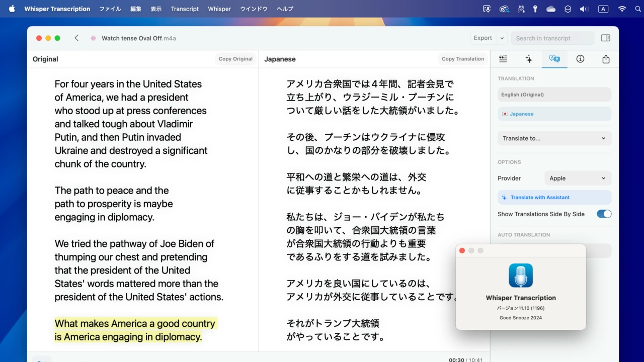This screenshot has height=362, width=644.
Task: Click the Wi-Fi icon in the menu bar
Action: click(622, 9)
